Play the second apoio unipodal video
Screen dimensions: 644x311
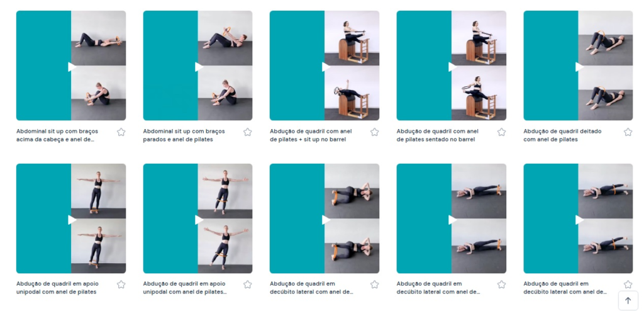[x=199, y=220]
